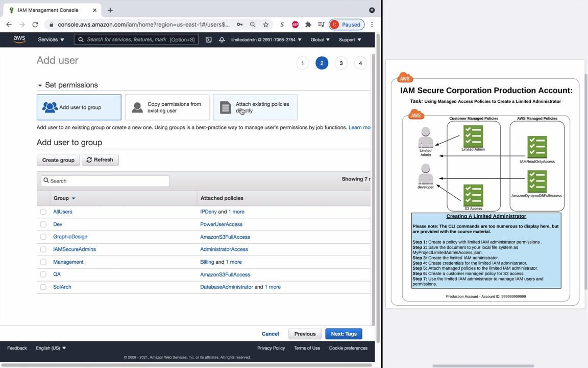This screenshot has width=588, height=368.
Task: Click the developer user icon in diagram
Action: point(426,174)
